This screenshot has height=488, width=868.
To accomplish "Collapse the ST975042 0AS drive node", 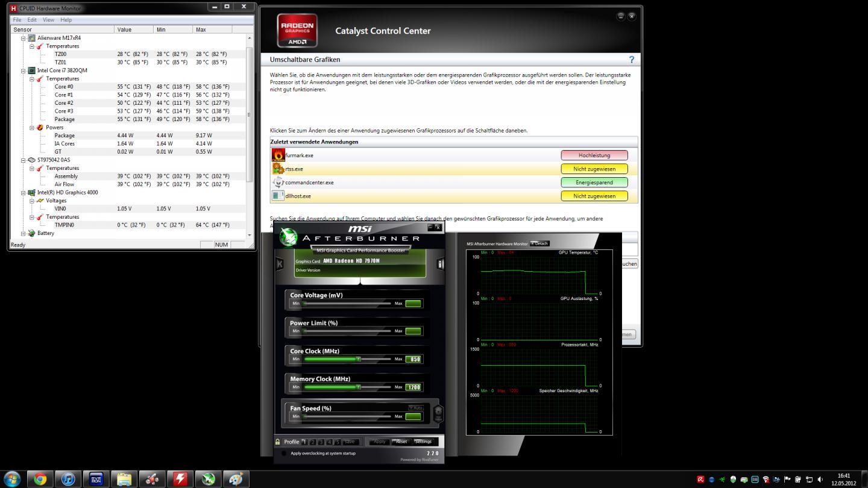I will [24, 160].
